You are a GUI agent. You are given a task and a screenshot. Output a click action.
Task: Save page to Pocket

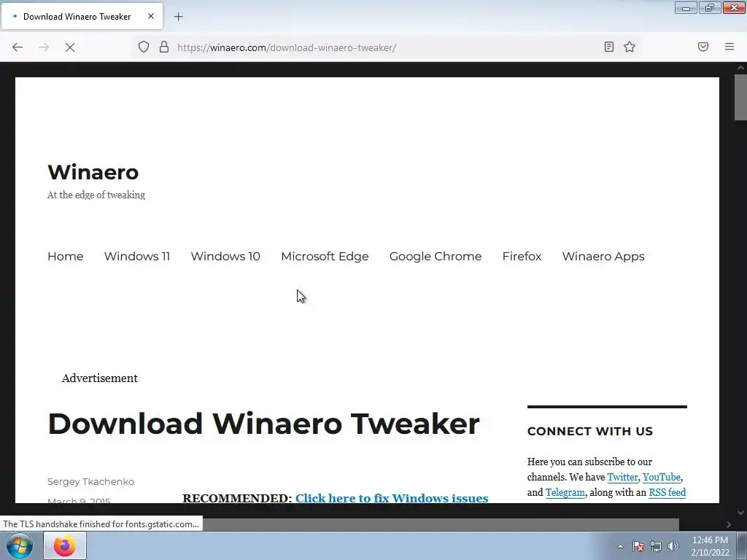click(x=703, y=47)
